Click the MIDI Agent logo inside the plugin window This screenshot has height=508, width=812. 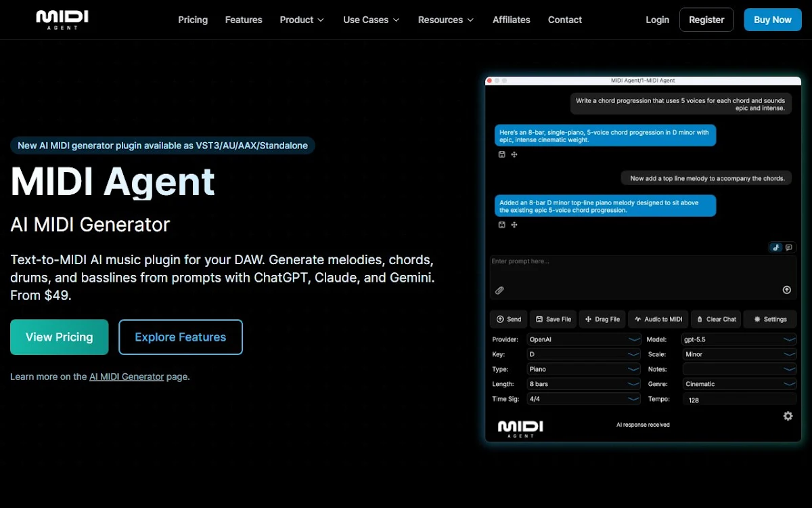520,429
